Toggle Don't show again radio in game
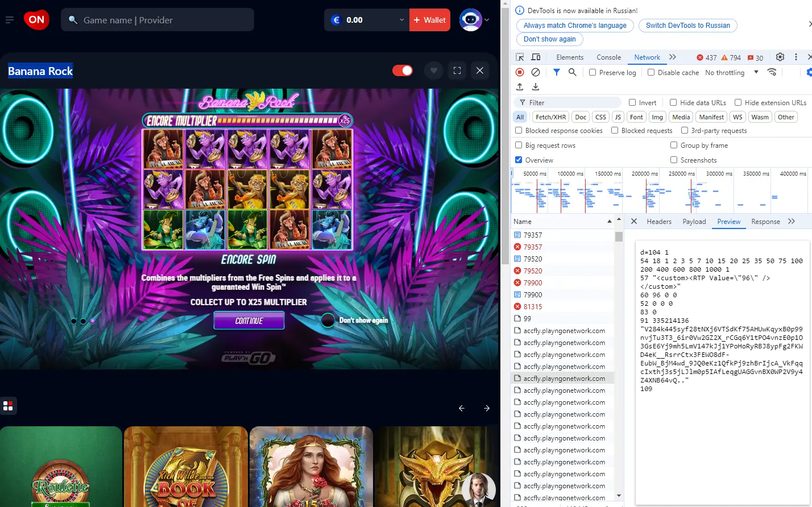 point(328,321)
